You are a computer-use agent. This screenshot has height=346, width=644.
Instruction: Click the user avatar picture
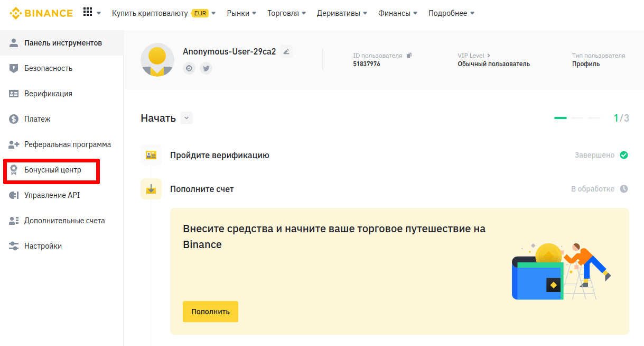[157, 60]
